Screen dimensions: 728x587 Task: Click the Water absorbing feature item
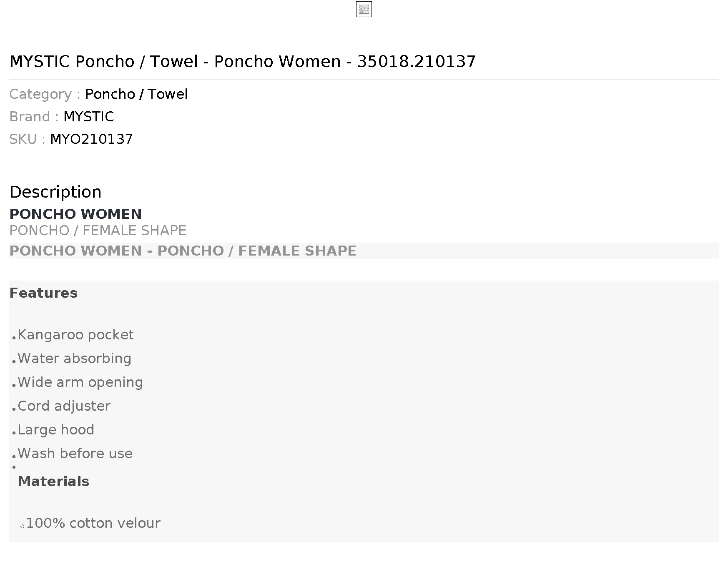point(74,359)
